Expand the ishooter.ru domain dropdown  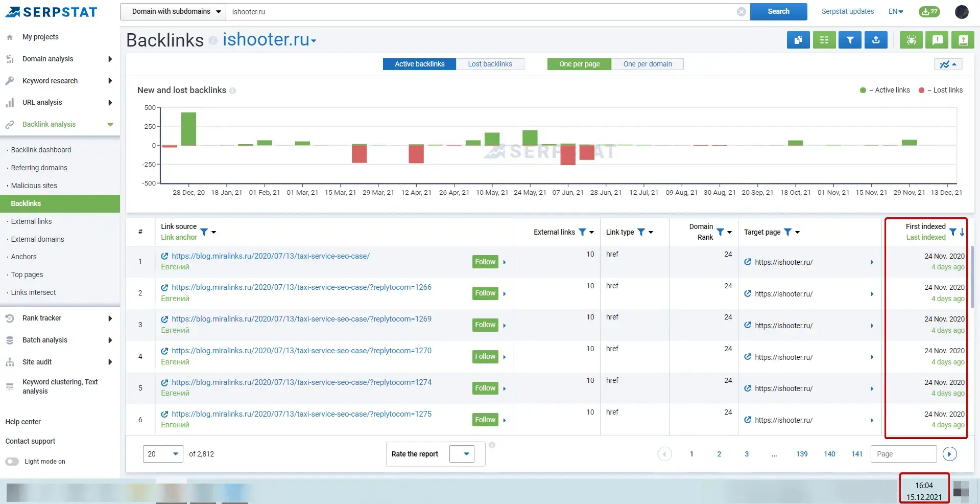314,40
